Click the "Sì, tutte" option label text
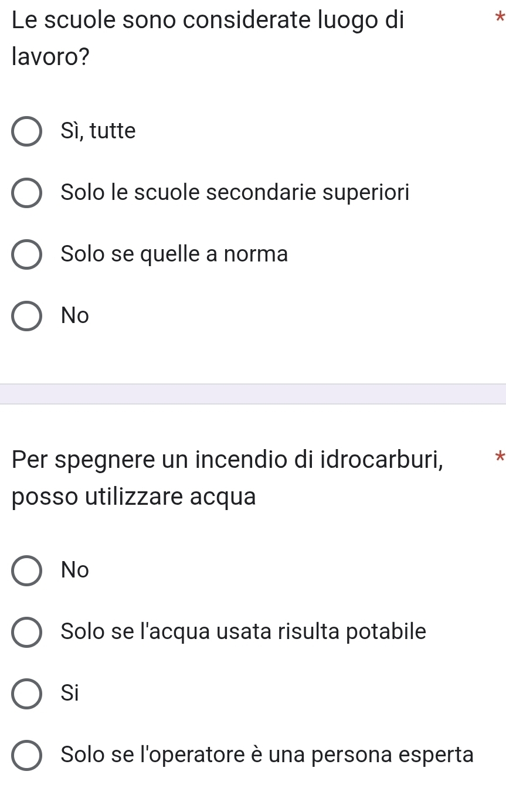 pyautogui.click(x=98, y=131)
